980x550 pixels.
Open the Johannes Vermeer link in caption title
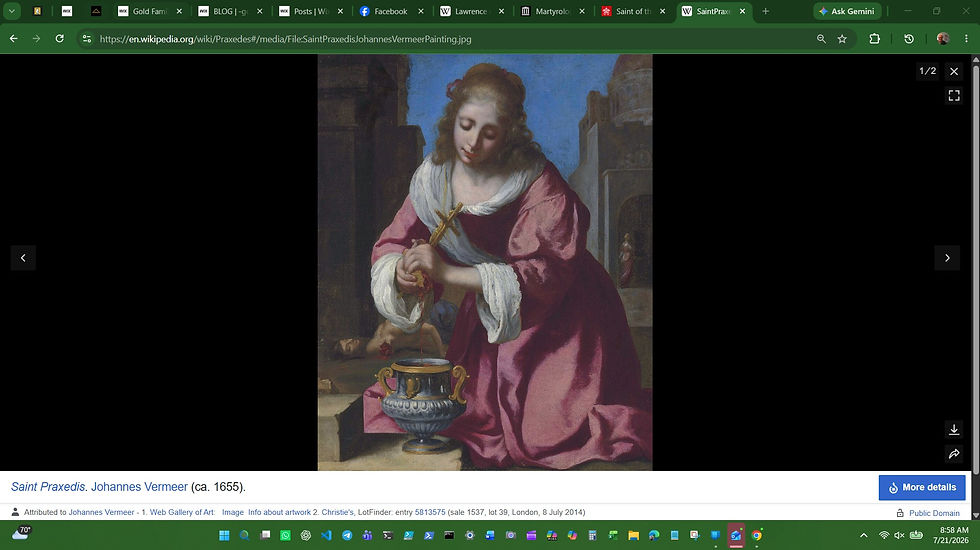click(x=139, y=487)
